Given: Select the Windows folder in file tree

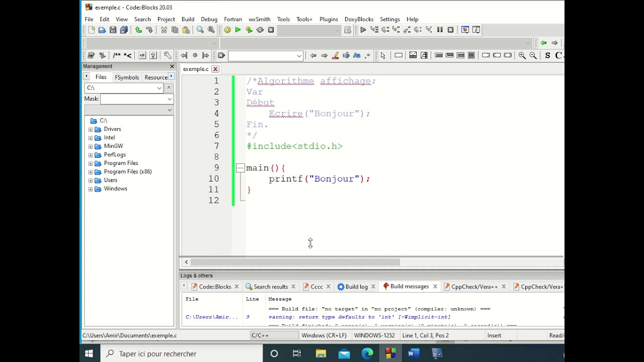Looking at the screenshot, I should tap(115, 189).
